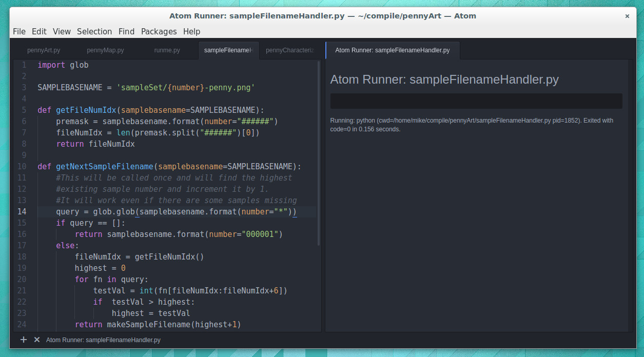This screenshot has height=357, width=644.
Task: Click the editor's vertical scrollbar
Action: tap(319, 154)
